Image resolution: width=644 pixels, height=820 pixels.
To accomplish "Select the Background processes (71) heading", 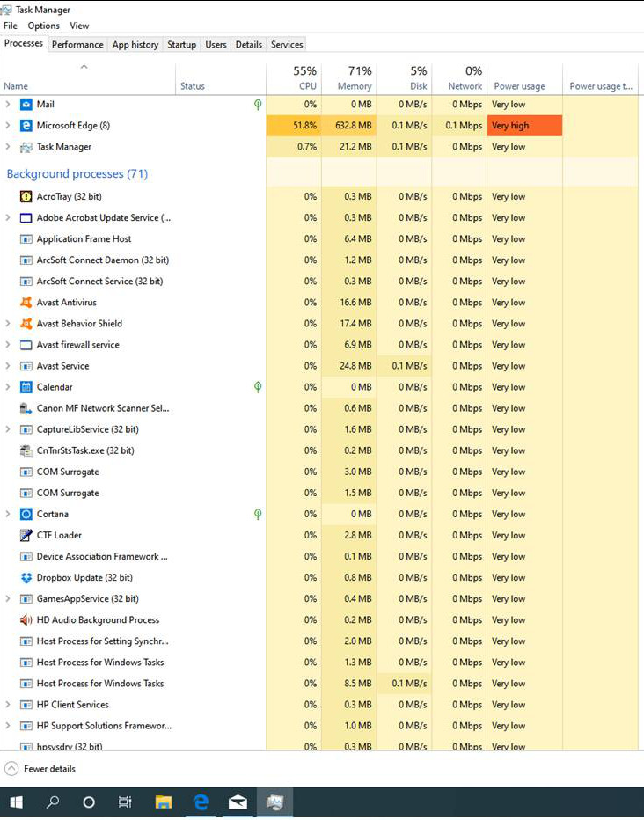I will click(x=77, y=173).
